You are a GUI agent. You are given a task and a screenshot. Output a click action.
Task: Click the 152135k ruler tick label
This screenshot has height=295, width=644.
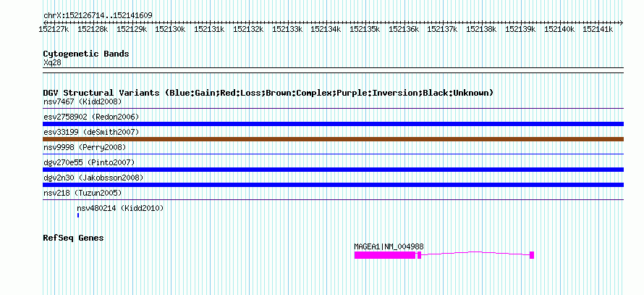pos(365,29)
